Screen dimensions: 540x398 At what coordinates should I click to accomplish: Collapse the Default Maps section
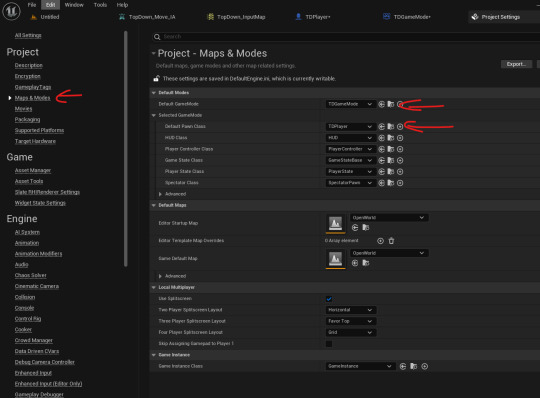click(154, 206)
